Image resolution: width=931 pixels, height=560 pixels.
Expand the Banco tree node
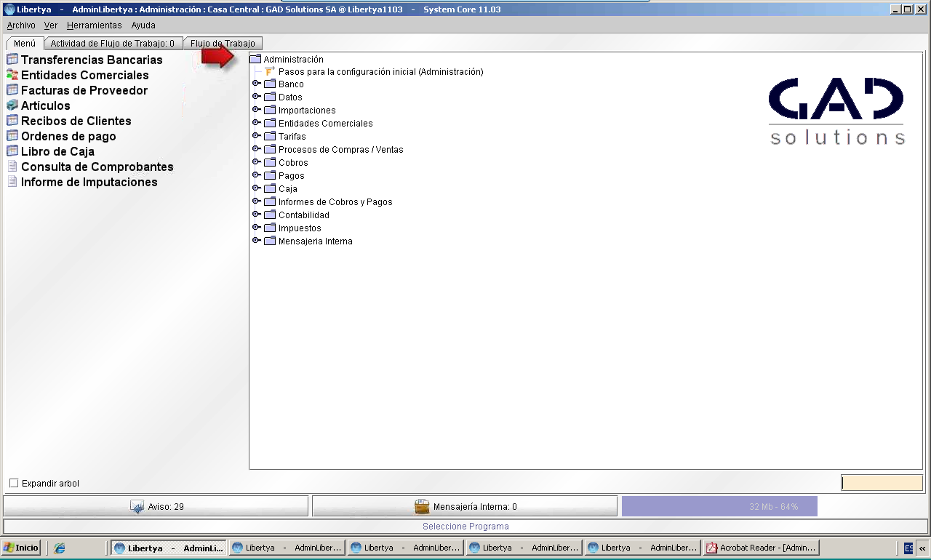(256, 84)
